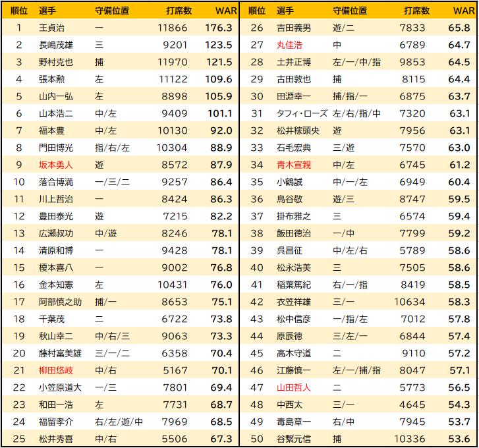Select 江藤慎一 in rank 46

294,370
